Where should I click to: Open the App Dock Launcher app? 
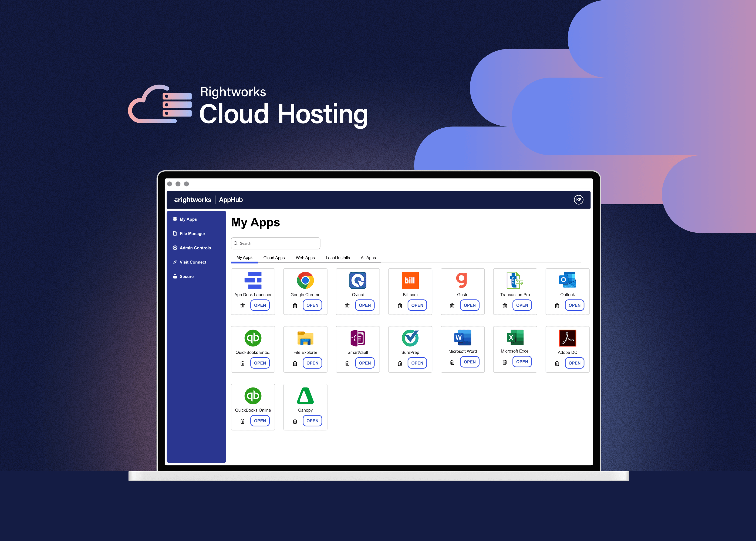(x=260, y=305)
